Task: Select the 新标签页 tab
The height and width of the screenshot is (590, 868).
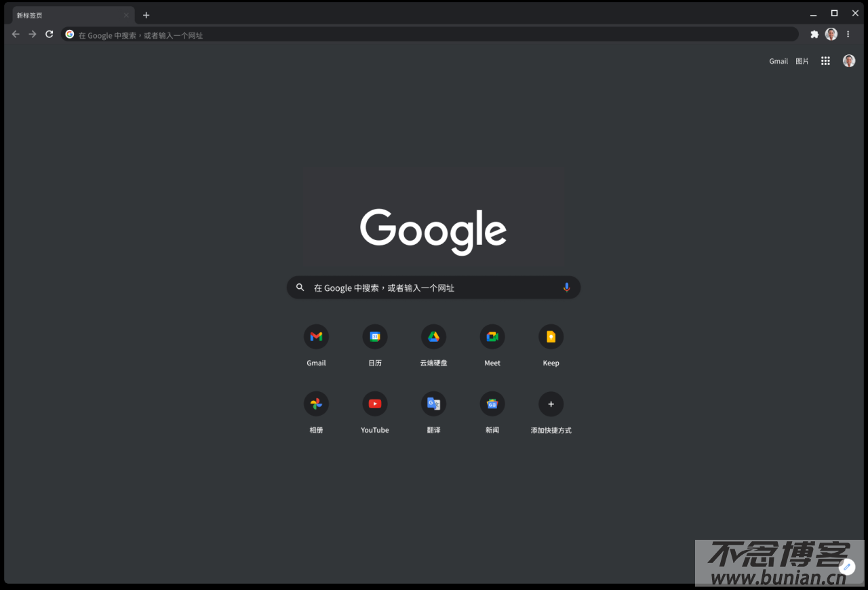Action: [73, 15]
